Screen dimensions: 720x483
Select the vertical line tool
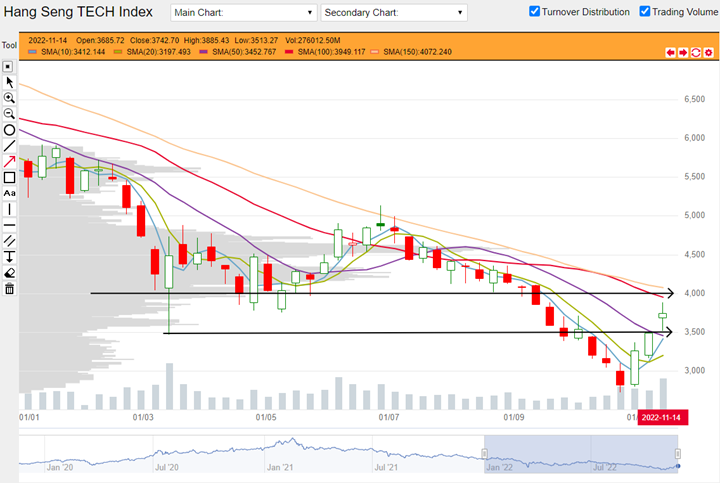point(9,209)
